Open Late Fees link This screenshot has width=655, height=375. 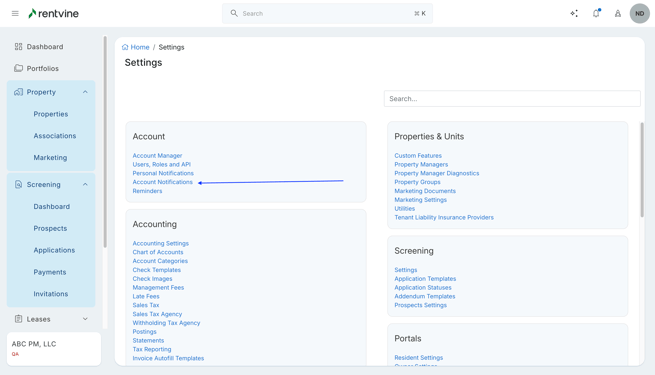146,296
